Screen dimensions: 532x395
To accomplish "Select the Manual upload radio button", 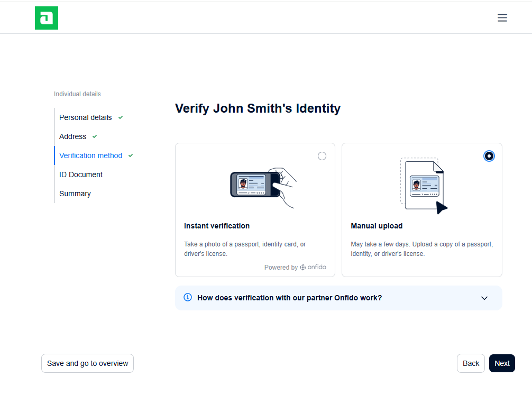I will (x=489, y=156).
